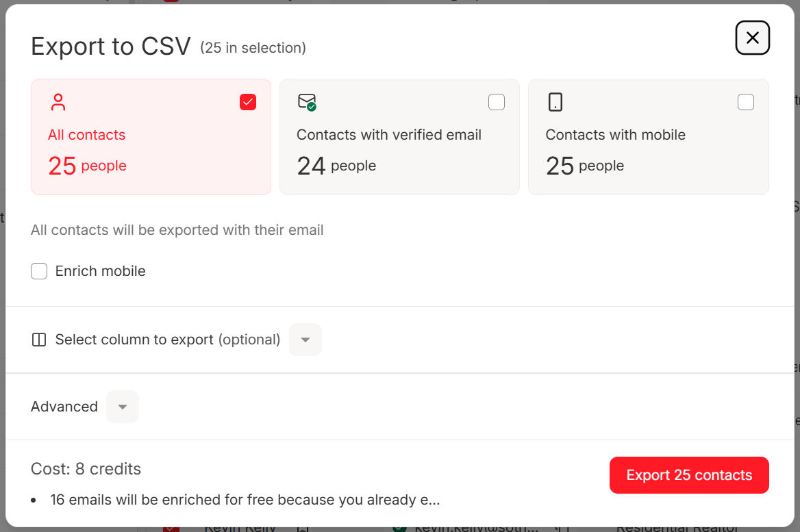The image size is (800, 532).
Task: Click the Advanced label text
Action: click(64, 407)
